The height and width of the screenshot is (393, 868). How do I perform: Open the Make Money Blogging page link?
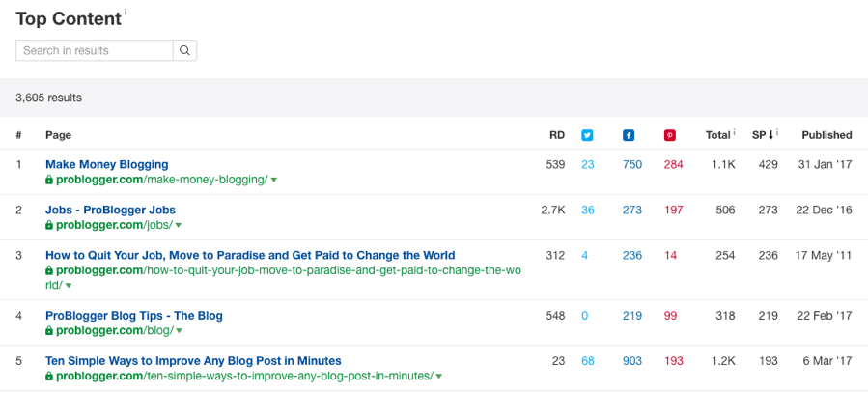107,164
